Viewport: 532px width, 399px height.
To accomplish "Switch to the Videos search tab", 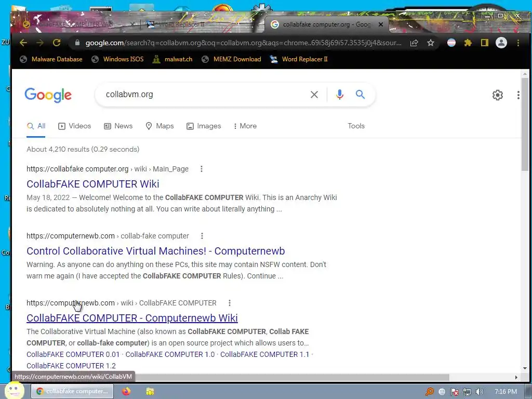I will coord(75,126).
